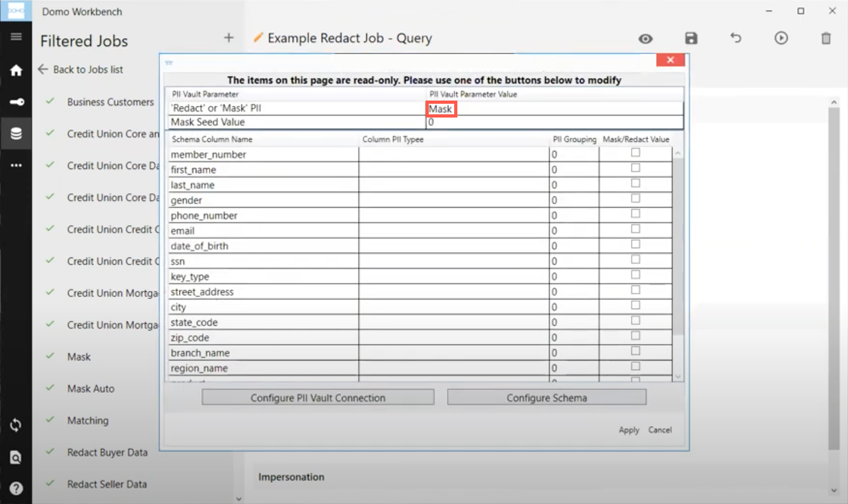
Task: Check Mask/Redact for phone_number
Action: tap(635, 213)
